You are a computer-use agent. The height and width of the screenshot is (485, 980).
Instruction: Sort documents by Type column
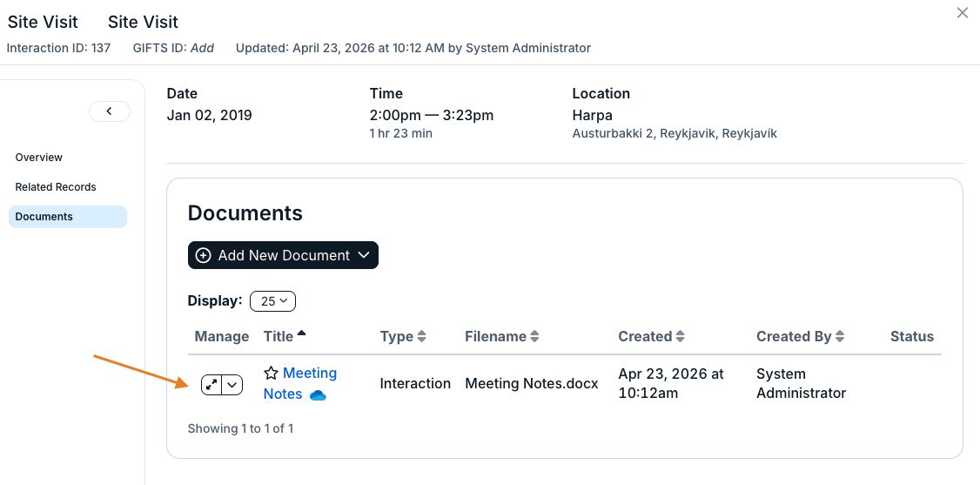coord(403,336)
